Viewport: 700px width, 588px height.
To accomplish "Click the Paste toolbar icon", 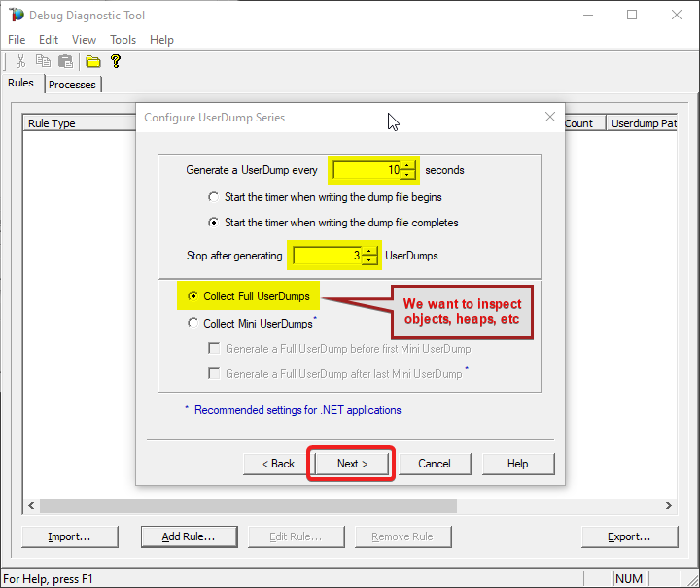I will pos(66,61).
